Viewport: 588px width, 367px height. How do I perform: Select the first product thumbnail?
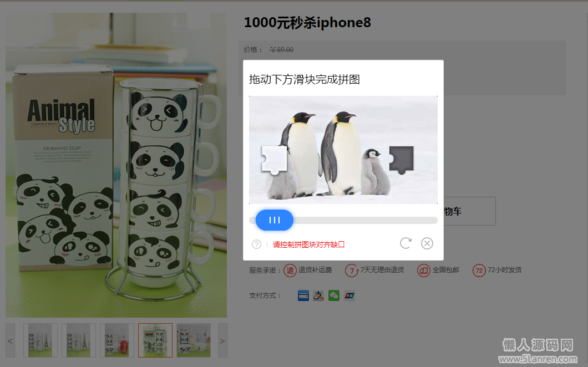40,340
